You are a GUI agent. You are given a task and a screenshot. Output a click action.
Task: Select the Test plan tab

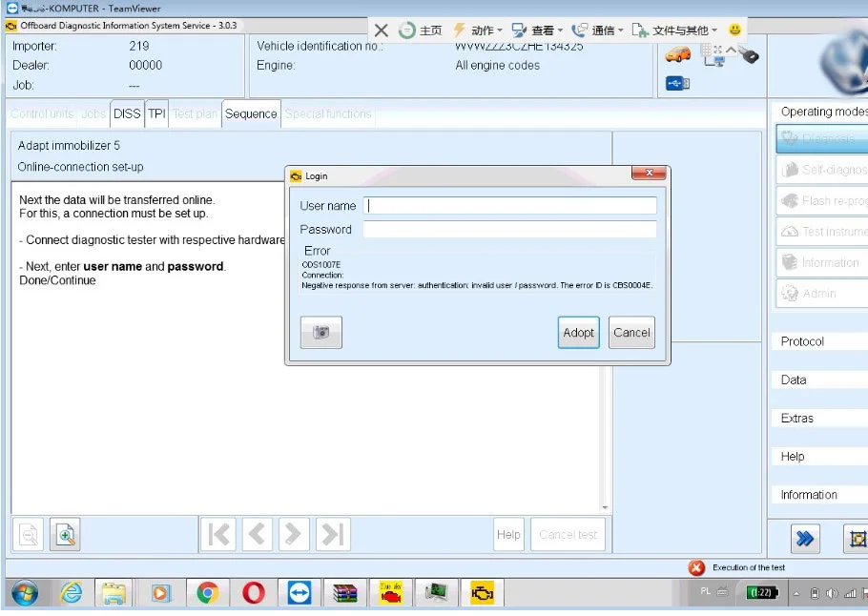click(x=195, y=113)
